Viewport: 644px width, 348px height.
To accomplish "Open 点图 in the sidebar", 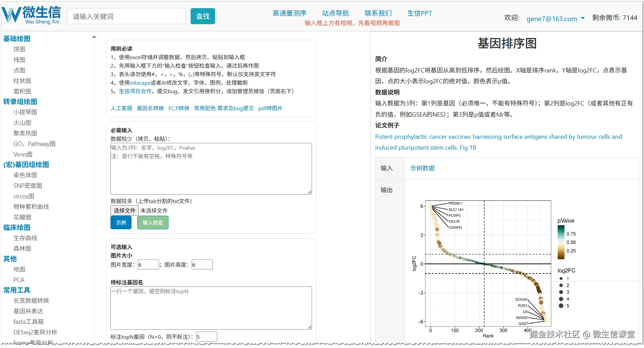I will click(19, 70).
